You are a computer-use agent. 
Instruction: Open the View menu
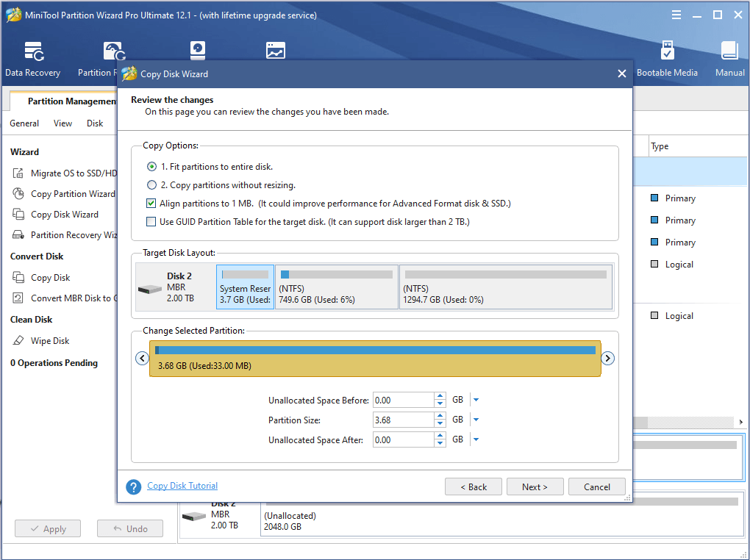pos(63,123)
